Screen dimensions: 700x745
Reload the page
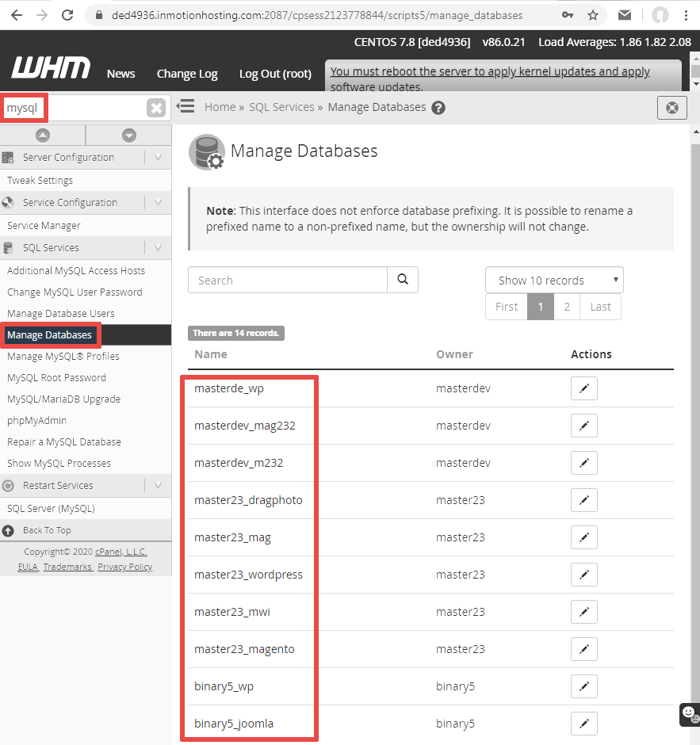coord(67,15)
